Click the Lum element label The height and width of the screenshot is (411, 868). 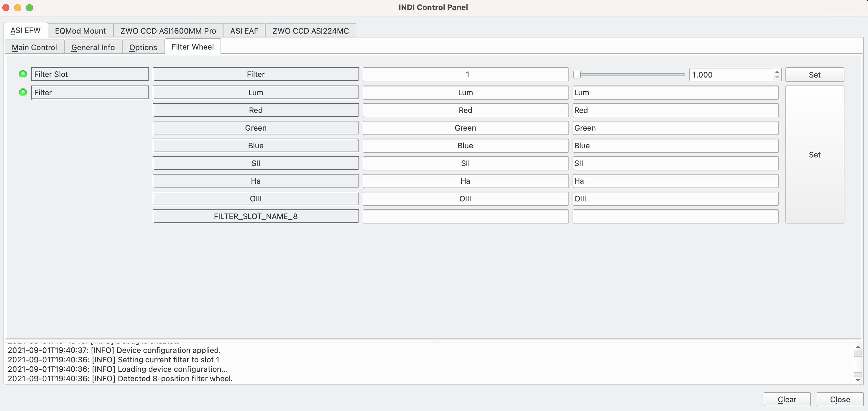coord(255,92)
